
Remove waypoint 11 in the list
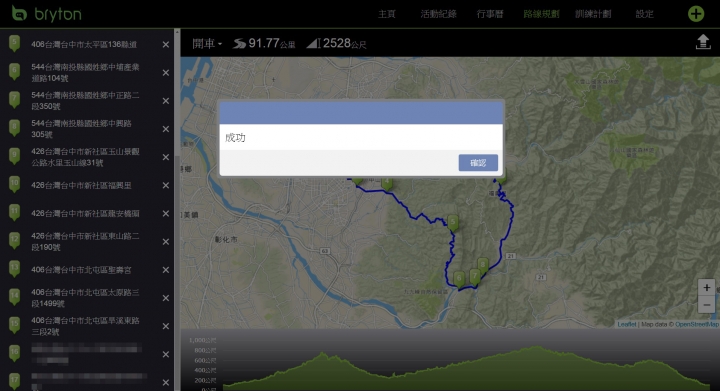pos(166,213)
